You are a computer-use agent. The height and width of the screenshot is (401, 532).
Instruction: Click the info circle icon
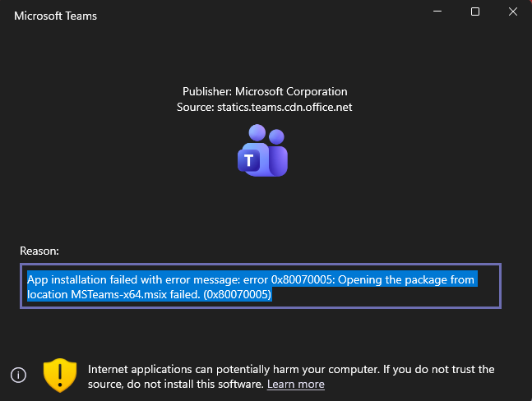click(18, 375)
